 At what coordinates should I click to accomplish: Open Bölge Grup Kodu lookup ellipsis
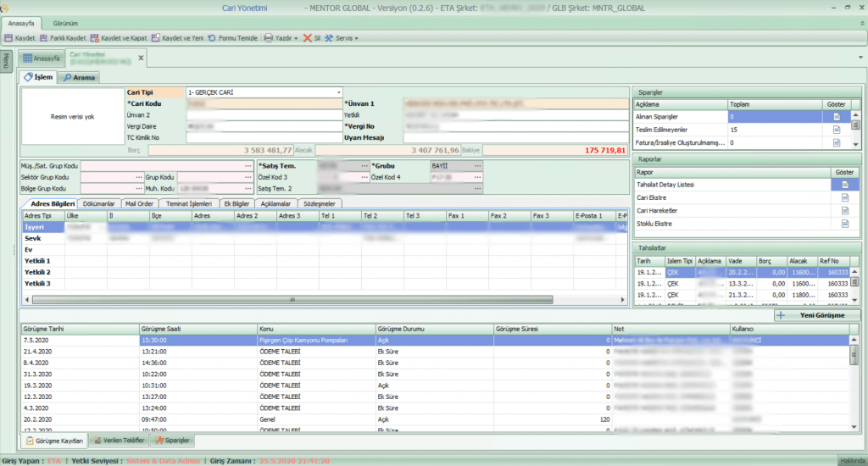point(138,189)
